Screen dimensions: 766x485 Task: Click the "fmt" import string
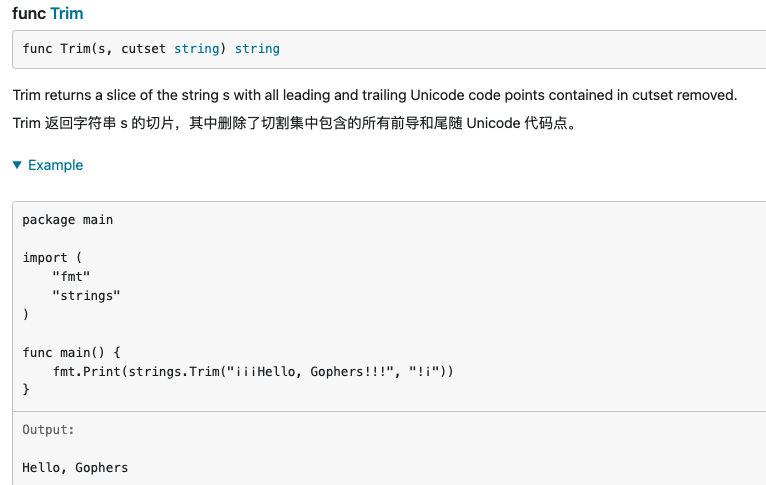71,276
